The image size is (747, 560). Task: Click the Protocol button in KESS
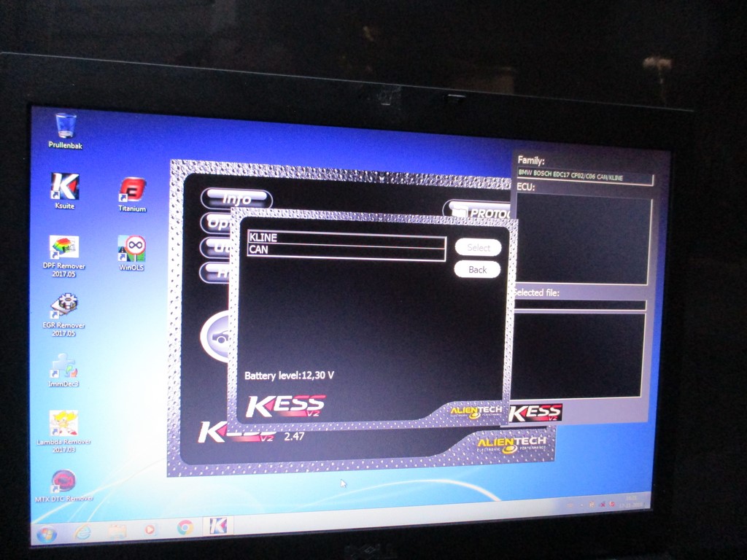point(478,212)
